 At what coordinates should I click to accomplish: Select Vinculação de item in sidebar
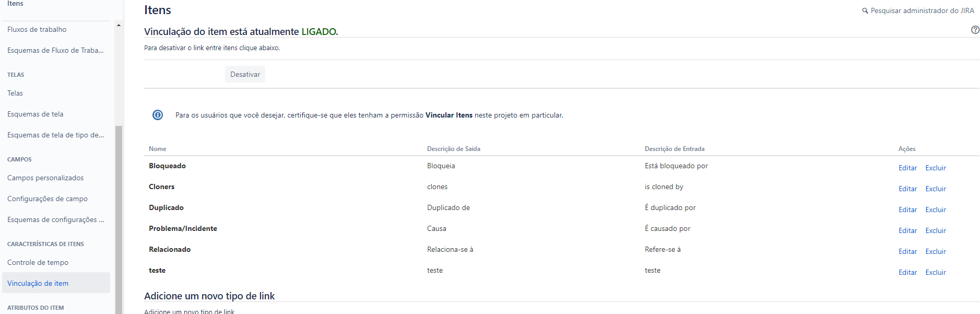(x=56, y=283)
